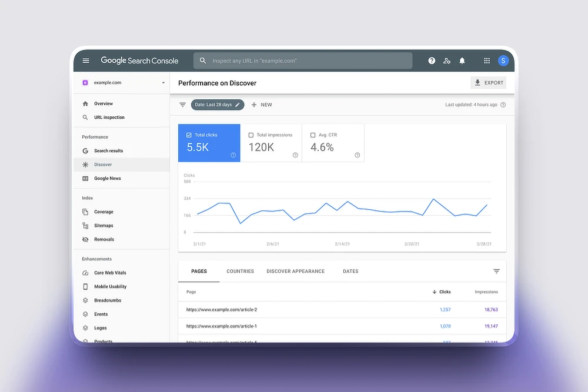588x392 pixels.
Task: Click the Logos layers icon
Action: pos(85,329)
